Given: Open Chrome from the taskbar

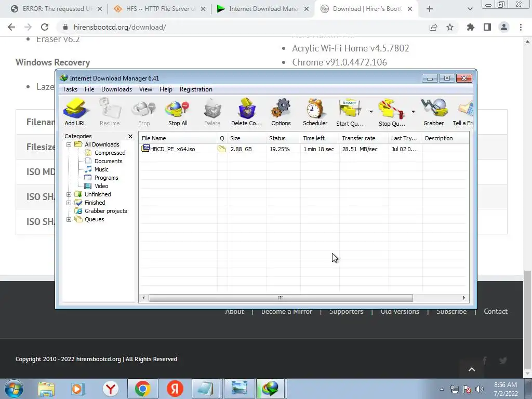Looking at the screenshot, I should click(142, 389).
